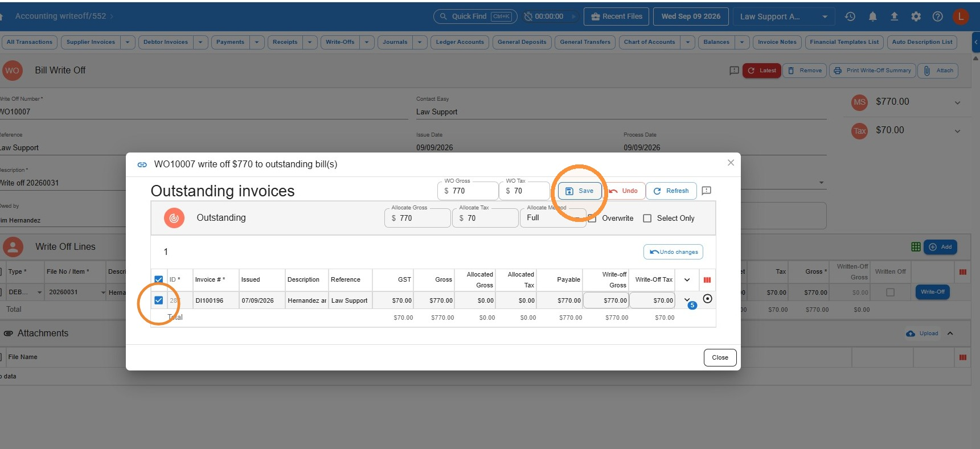Open the Debtor Invoices dropdown arrow
This screenshot has width=980, height=449.
click(200, 42)
